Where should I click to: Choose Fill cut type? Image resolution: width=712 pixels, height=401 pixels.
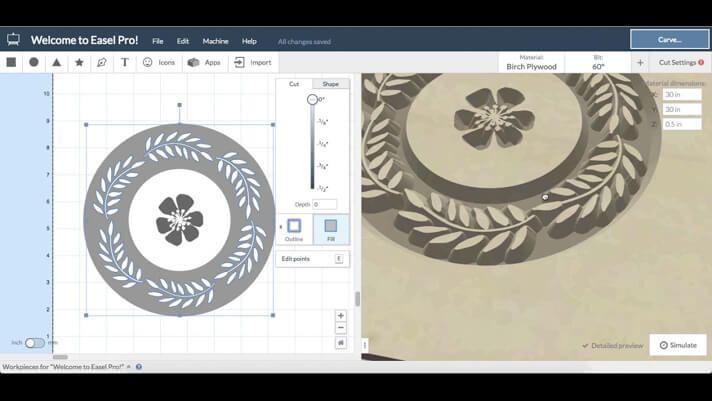click(331, 230)
